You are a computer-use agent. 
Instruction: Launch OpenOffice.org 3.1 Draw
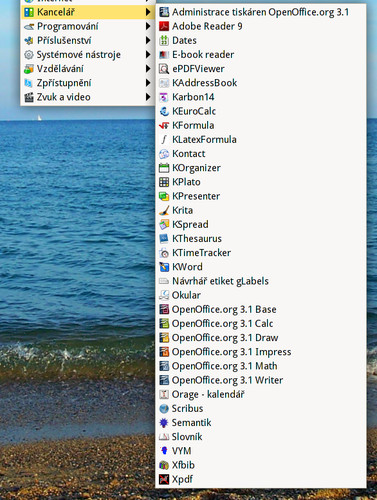(x=261, y=338)
